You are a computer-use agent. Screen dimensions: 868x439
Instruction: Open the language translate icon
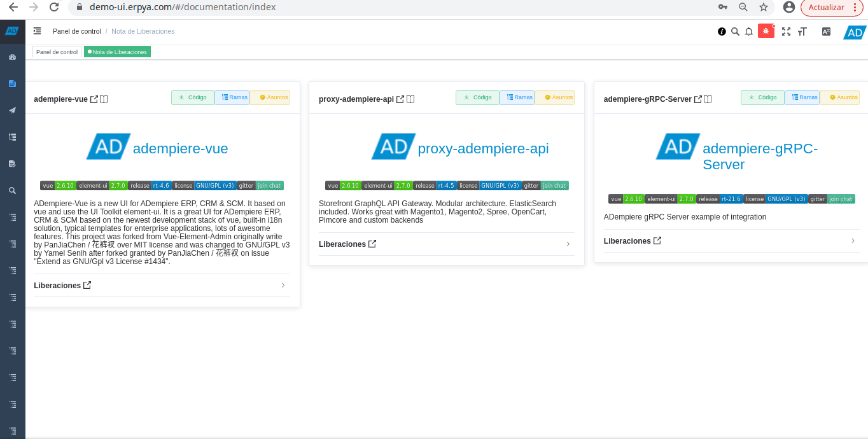[826, 31]
